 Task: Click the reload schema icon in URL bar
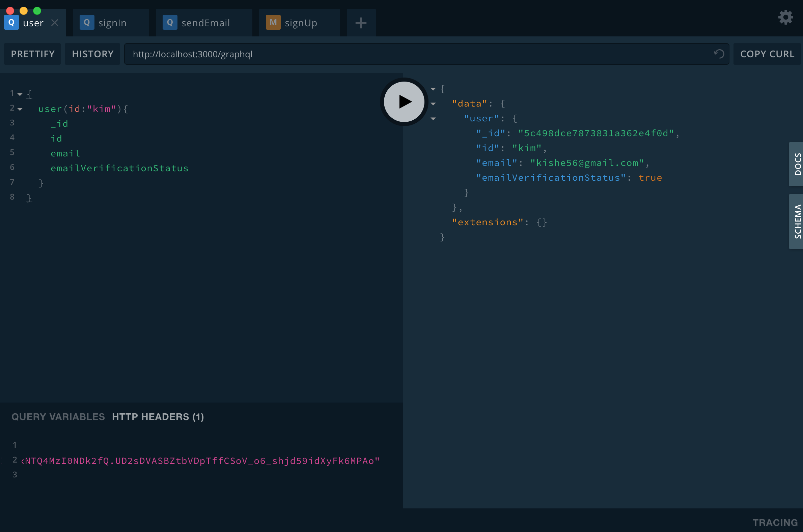pyautogui.click(x=718, y=54)
